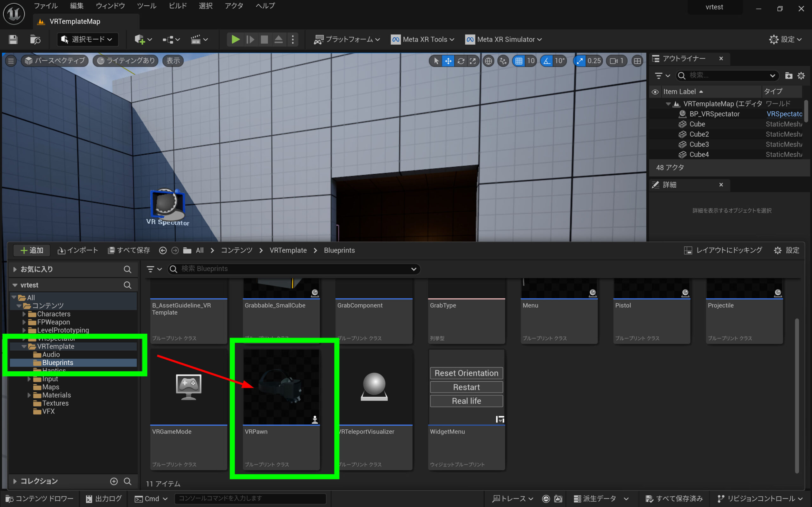Viewport: 812px width, 507px height.
Task: Toggle visibility eye column in Outliner
Action: coord(655,92)
